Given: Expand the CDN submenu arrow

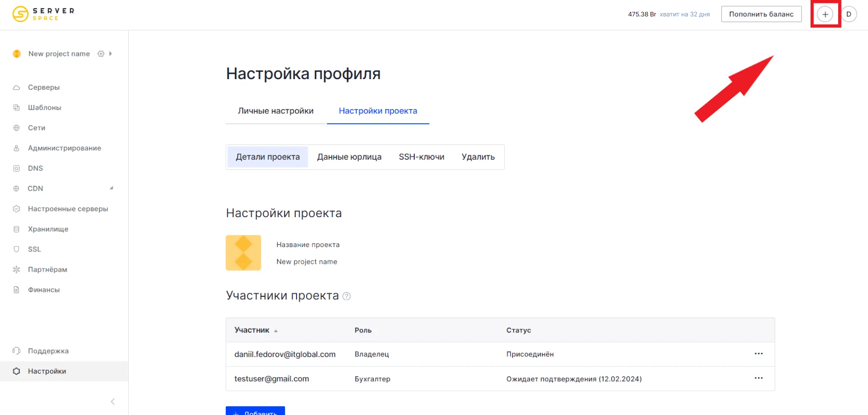Looking at the screenshot, I should click(111, 188).
